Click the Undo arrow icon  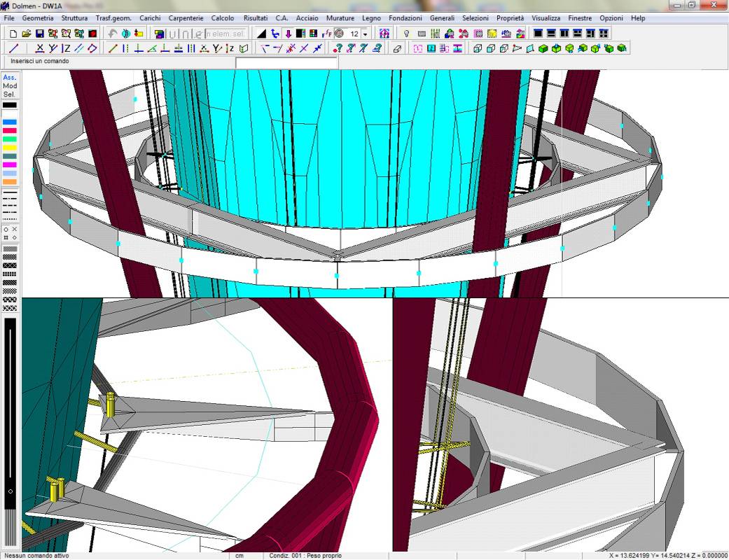[x=112, y=34]
